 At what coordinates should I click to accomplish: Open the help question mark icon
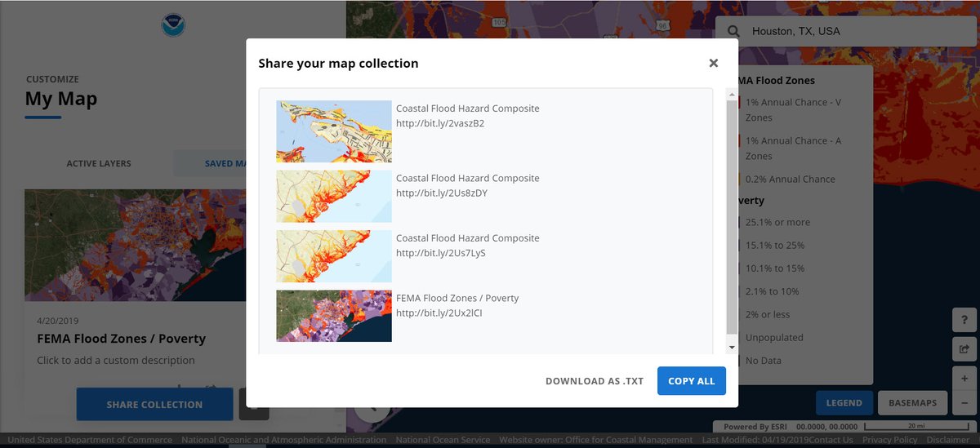point(964,319)
